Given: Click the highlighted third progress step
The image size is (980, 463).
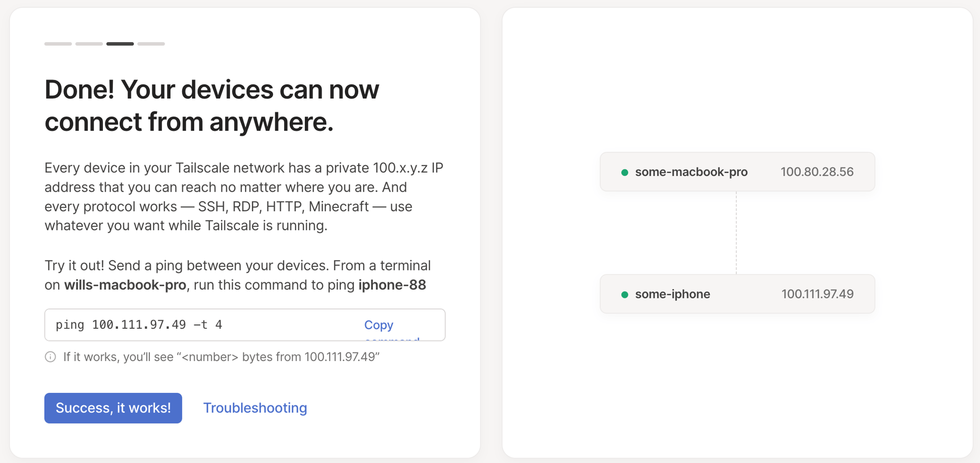Looking at the screenshot, I should pos(121,44).
